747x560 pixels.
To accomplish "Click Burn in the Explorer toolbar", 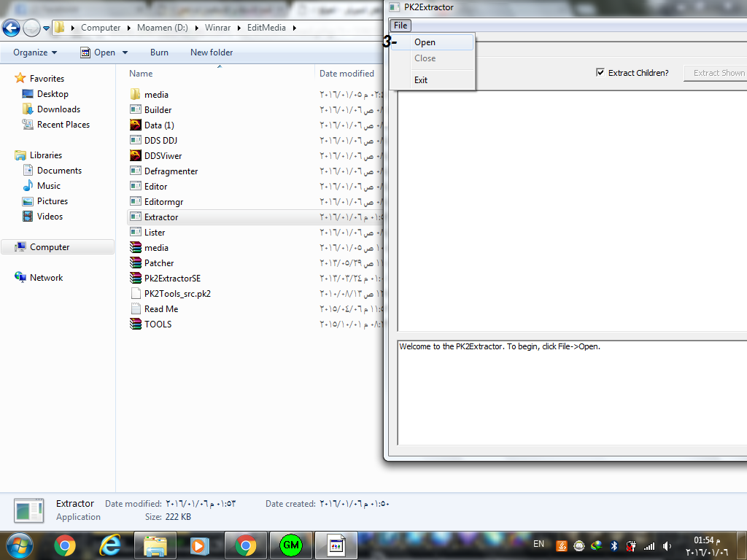I will pos(159,52).
